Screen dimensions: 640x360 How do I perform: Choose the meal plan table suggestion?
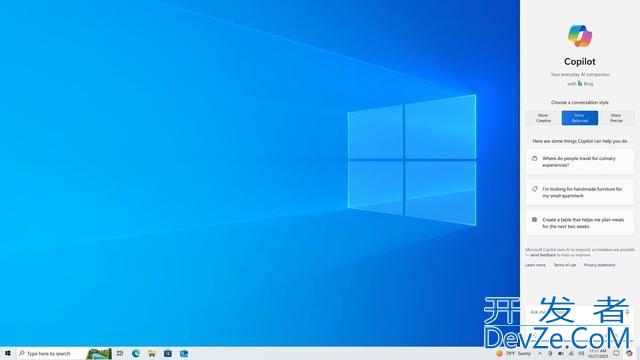pyautogui.click(x=580, y=223)
